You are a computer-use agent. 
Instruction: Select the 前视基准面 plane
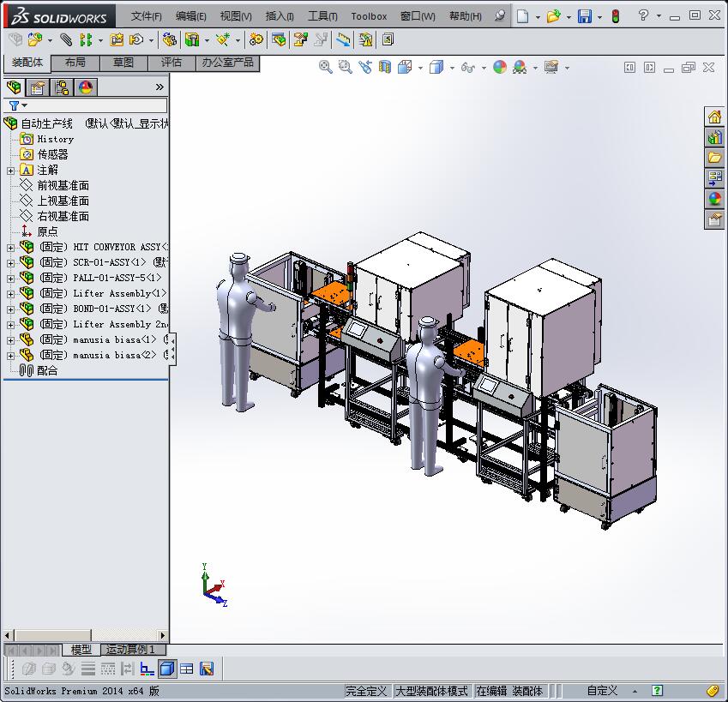click(55, 186)
